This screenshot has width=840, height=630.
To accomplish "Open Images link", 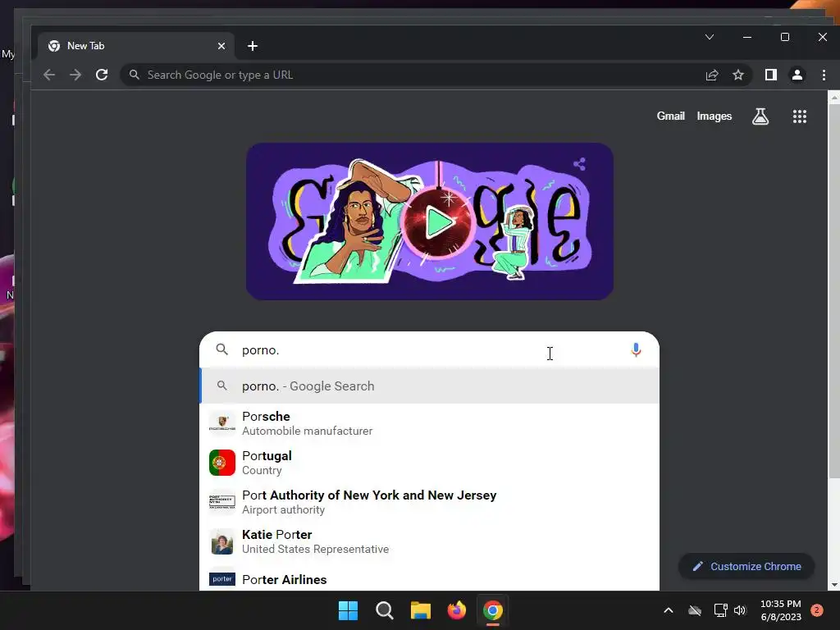I will (x=714, y=116).
